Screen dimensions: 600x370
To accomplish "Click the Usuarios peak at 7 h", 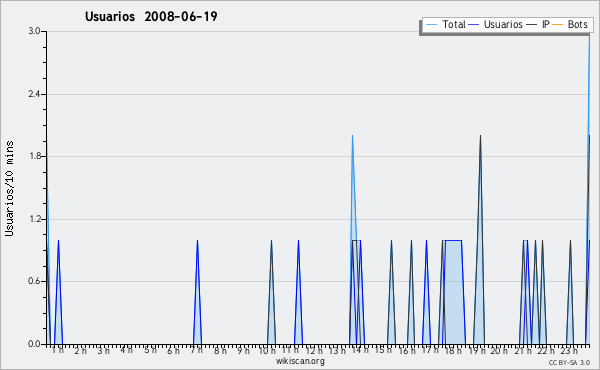I will click(x=197, y=241).
